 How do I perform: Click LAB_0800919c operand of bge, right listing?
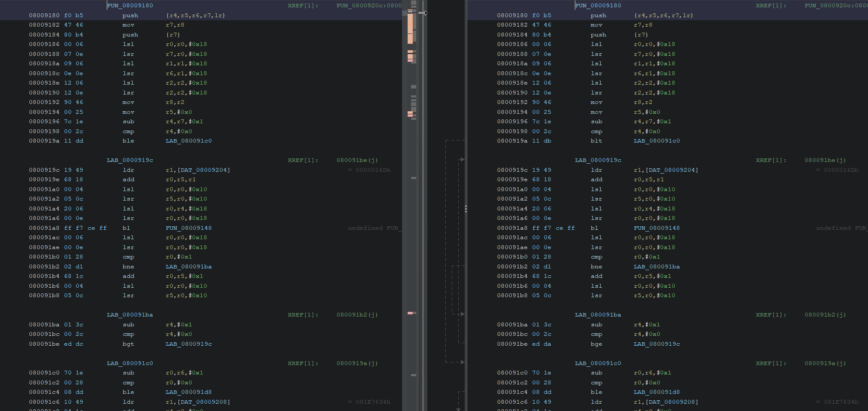click(657, 344)
